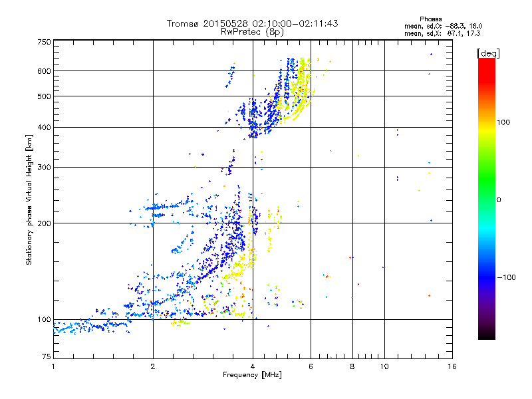The image size is (532, 399).
Task: Click the x-axis '8' tick label
Action: pos(352,366)
